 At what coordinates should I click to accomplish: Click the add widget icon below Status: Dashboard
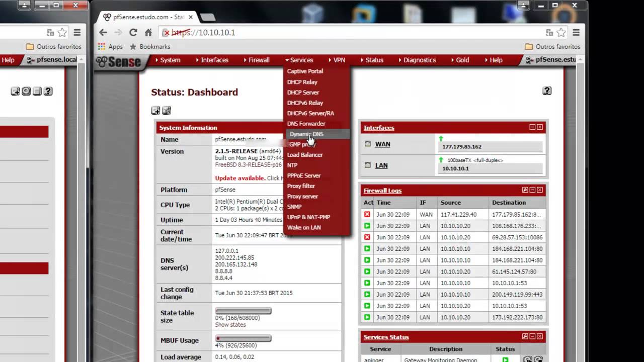(155, 111)
